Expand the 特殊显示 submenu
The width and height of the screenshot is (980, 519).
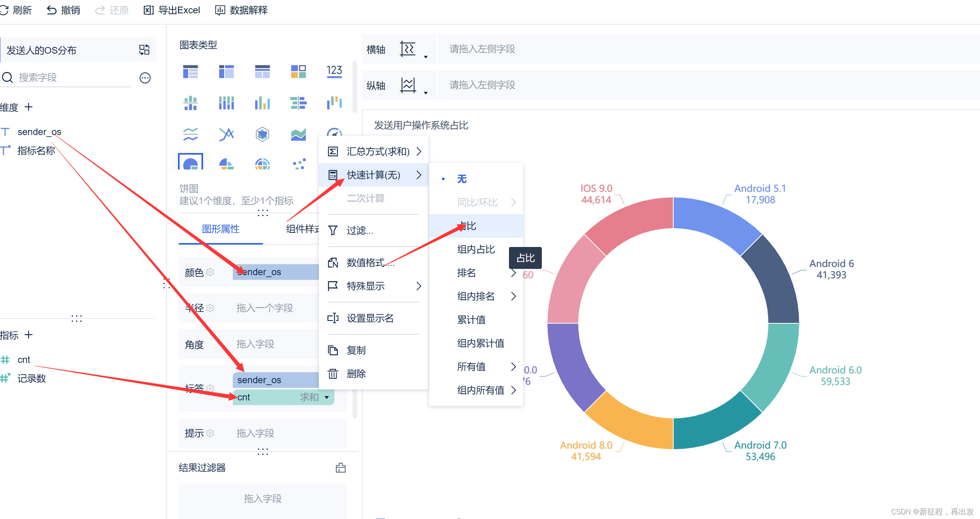[374, 286]
